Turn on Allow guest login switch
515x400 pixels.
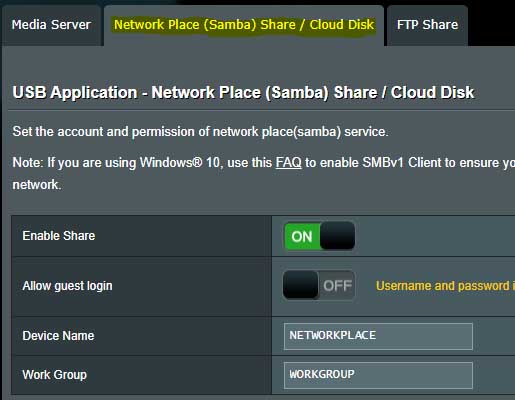tap(319, 285)
